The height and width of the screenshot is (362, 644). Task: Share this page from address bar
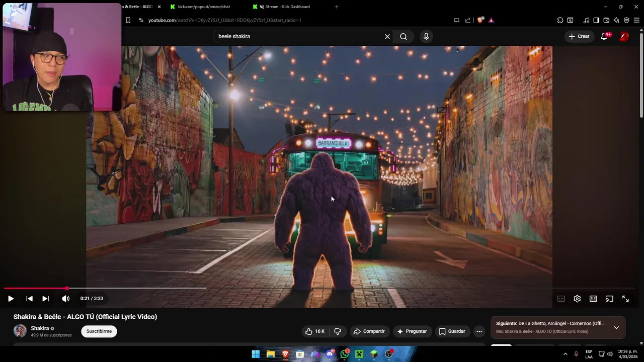pyautogui.click(x=468, y=20)
